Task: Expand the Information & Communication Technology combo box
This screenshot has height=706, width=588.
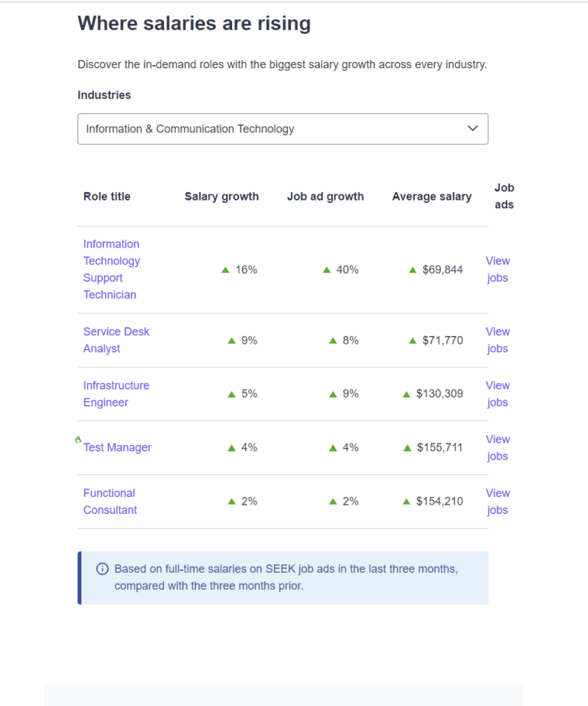Action: click(x=283, y=129)
